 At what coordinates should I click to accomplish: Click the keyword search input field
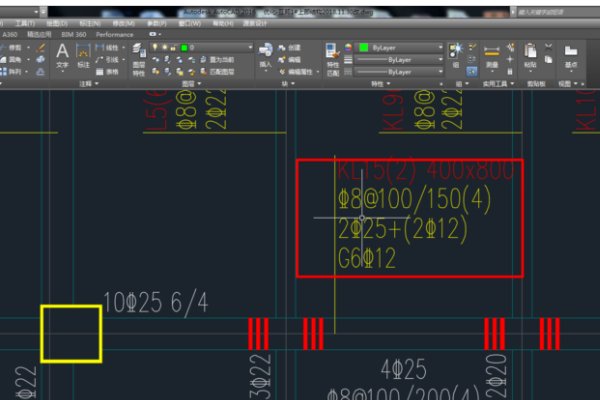(558, 12)
